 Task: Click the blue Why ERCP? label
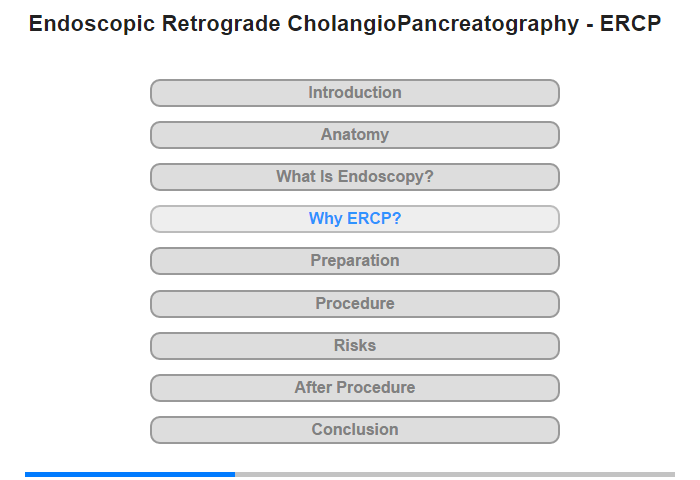(355, 219)
